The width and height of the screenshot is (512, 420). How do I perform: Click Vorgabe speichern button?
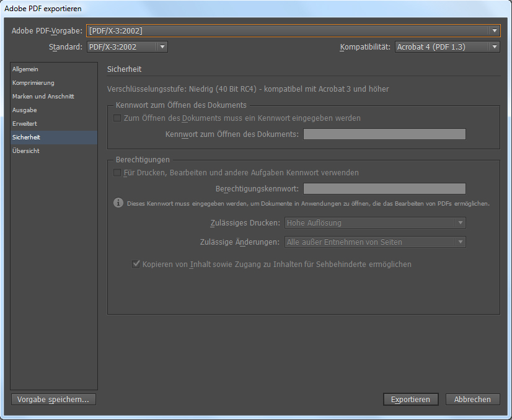click(x=53, y=400)
